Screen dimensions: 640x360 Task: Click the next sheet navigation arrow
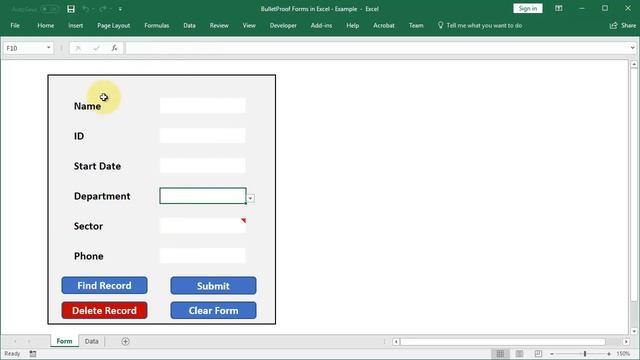coord(29,341)
